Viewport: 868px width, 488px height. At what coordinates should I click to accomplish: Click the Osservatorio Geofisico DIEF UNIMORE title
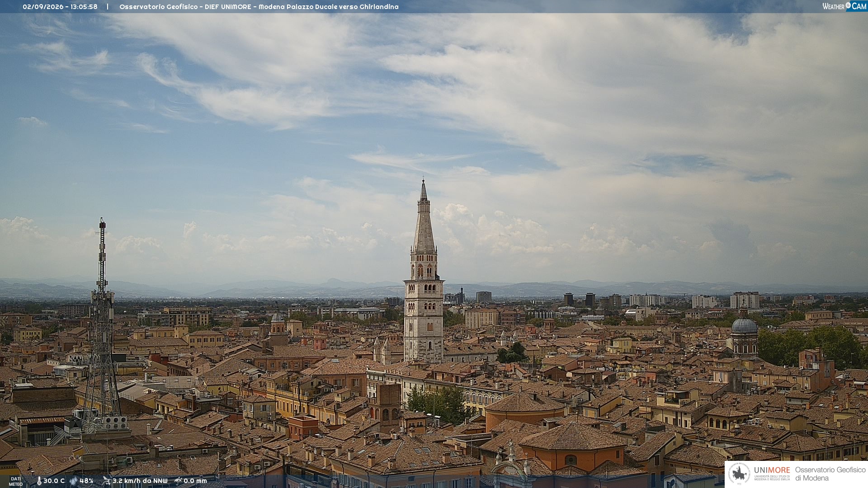click(259, 7)
